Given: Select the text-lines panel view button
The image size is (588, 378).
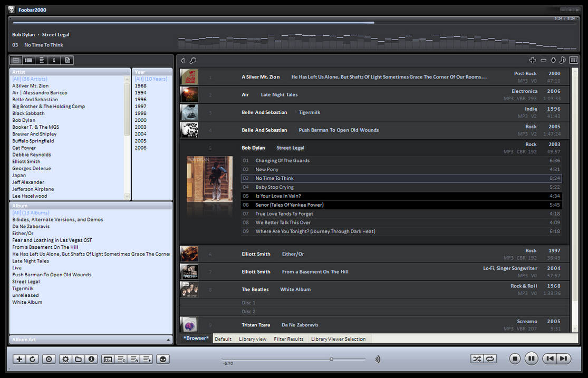Looking at the screenshot, I should pos(41,60).
